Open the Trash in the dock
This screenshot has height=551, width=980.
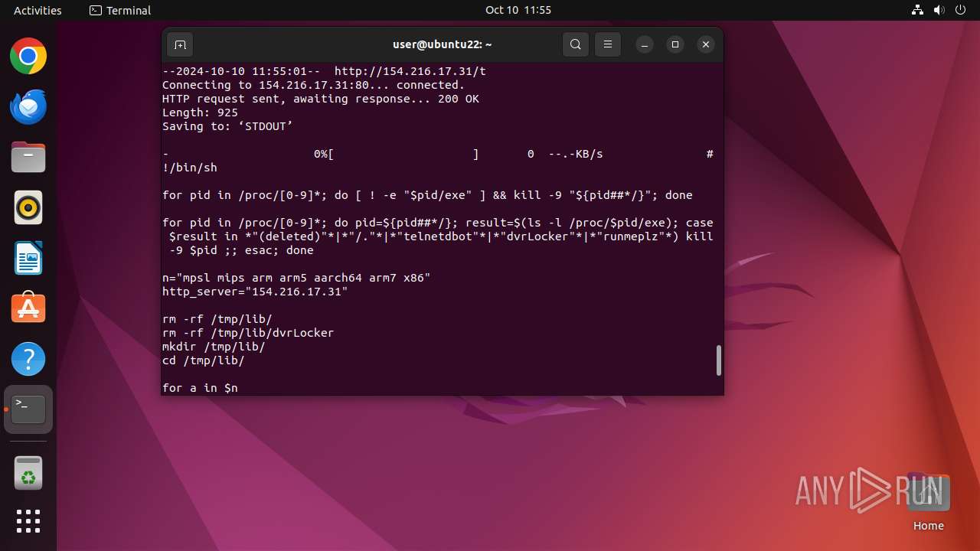pos(28,474)
